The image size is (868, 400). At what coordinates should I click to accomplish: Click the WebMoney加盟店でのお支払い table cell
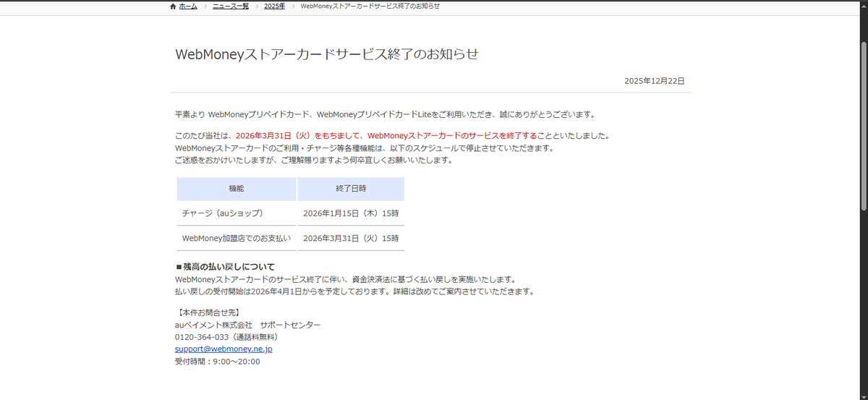pos(237,238)
